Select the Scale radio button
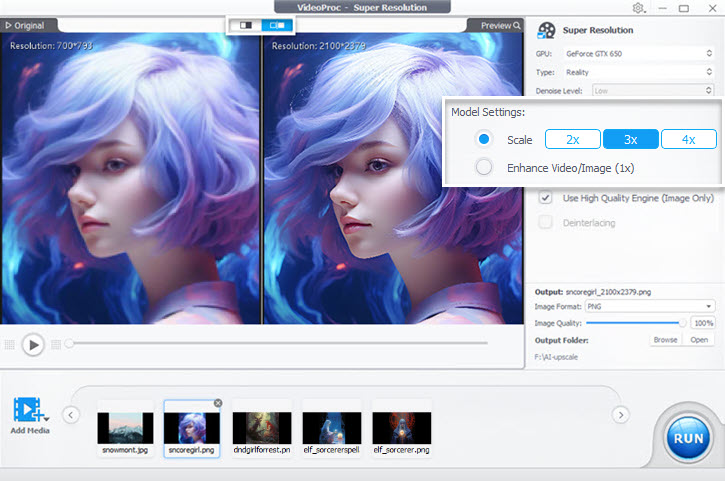 484,140
